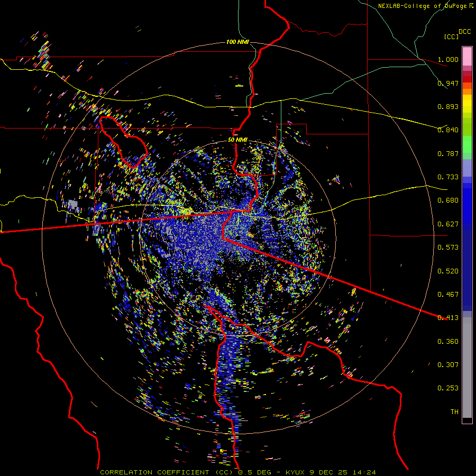Click the 9 DEC 25 14:24 timestamp
Viewport: 476px width, 476px height.
(x=343, y=472)
